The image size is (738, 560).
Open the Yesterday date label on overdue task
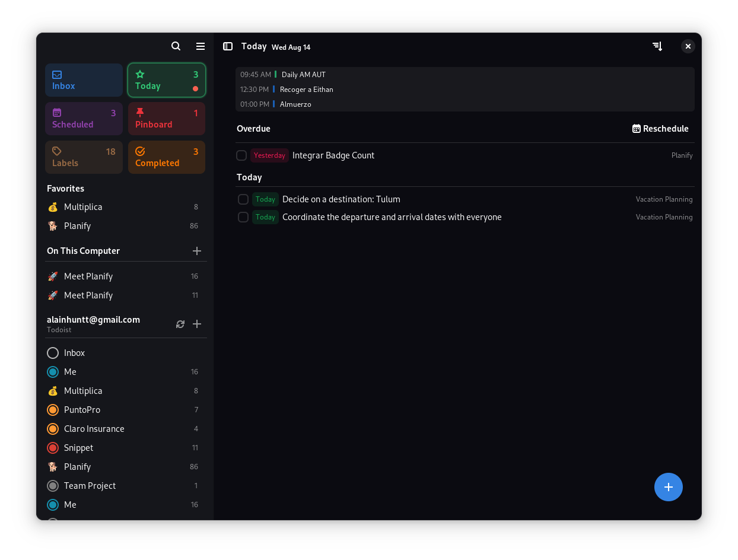pos(269,155)
